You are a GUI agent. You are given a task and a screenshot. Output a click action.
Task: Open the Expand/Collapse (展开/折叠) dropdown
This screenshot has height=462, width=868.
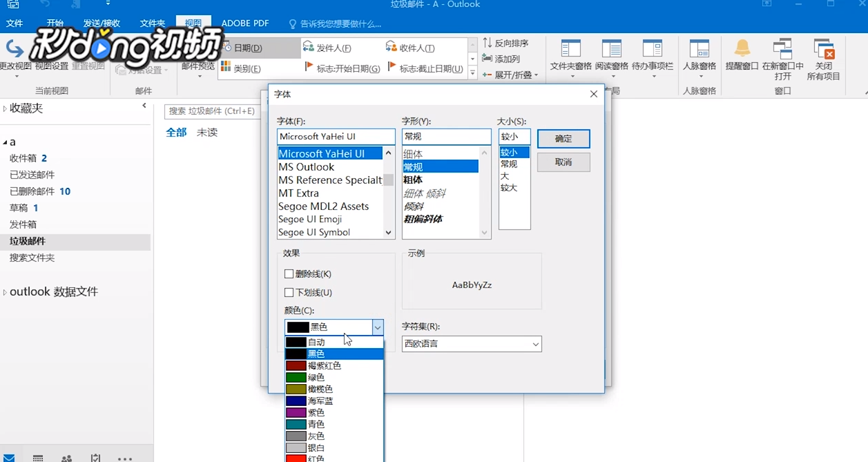click(510, 75)
